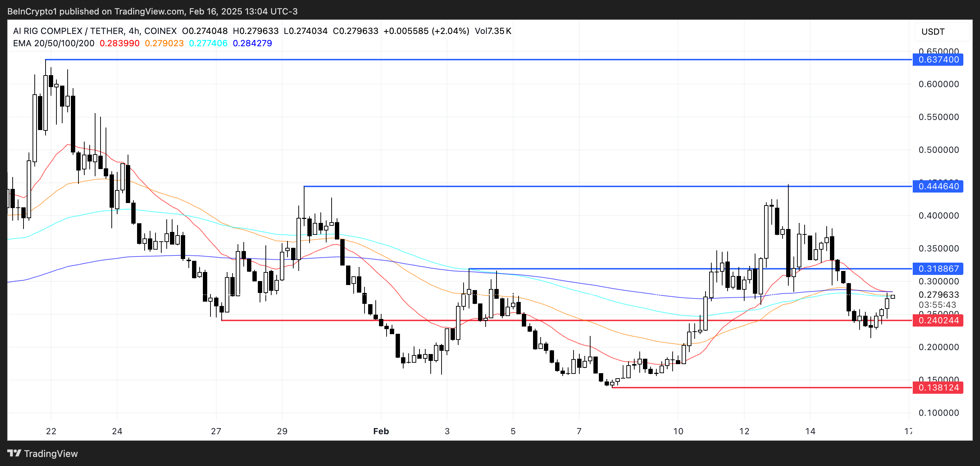Screen dimensions: 980x466
Task: Click the date 24 on the time axis
Action: point(117,431)
